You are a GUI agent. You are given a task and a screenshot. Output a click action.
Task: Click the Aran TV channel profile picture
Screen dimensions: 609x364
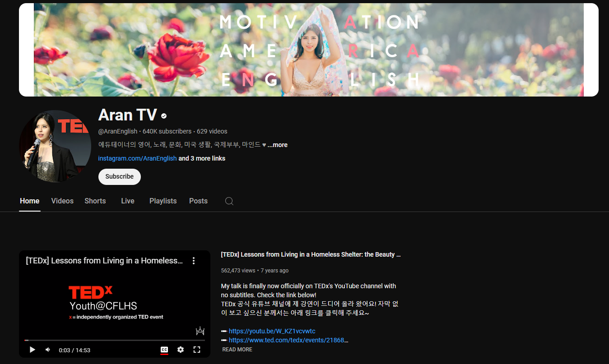[55, 146]
